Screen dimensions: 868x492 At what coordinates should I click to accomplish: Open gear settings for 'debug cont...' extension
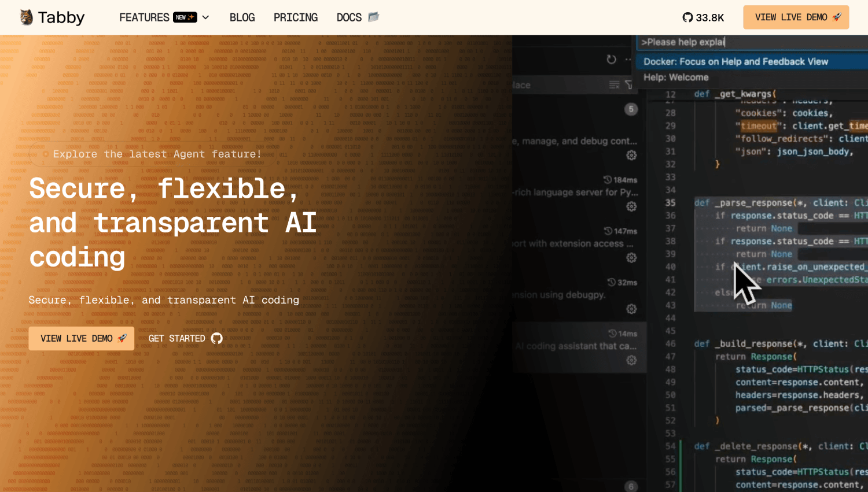pos(631,155)
